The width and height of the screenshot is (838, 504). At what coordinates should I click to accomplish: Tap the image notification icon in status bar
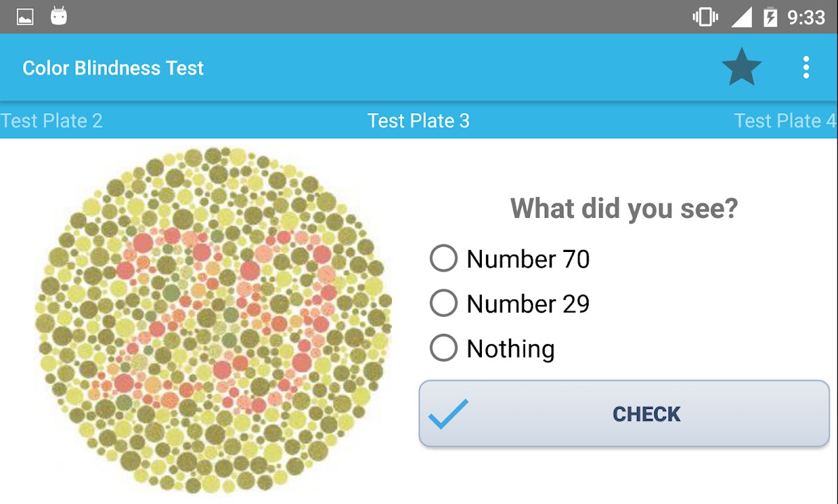point(25,17)
